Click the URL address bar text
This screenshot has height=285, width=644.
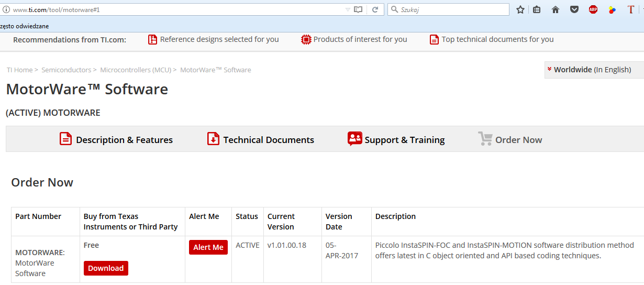pyautogui.click(x=56, y=9)
